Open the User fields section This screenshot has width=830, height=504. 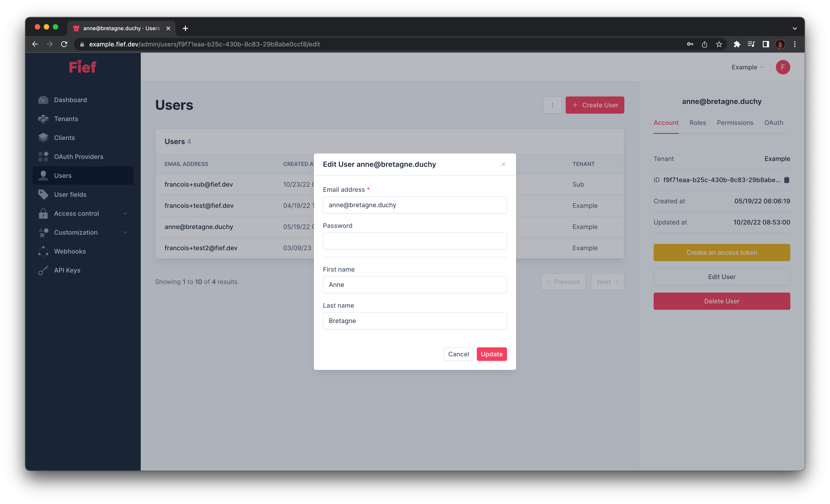click(x=70, y=194)
